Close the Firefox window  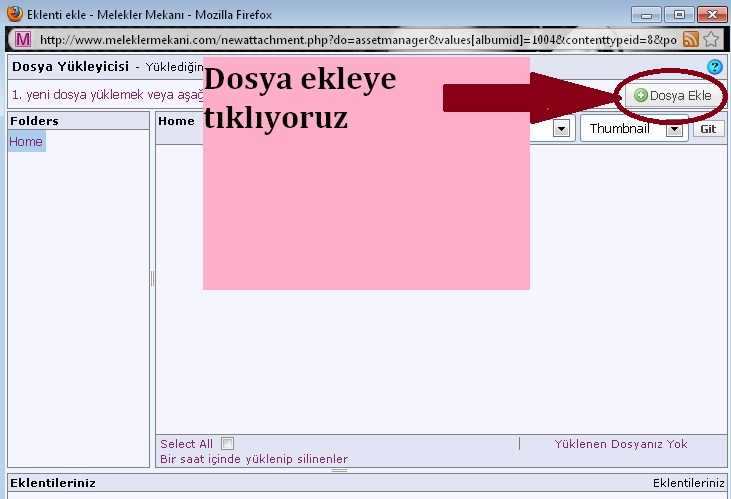712,15
